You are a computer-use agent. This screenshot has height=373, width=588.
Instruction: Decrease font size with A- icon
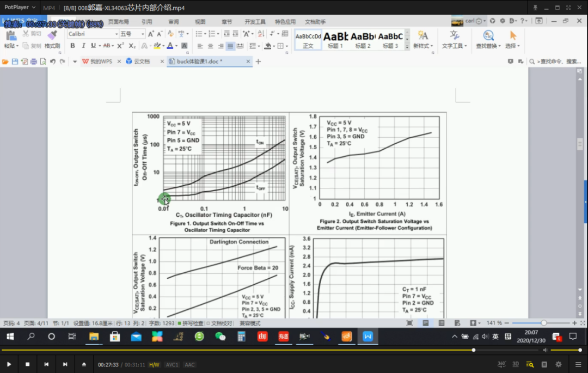coord(160,34)
